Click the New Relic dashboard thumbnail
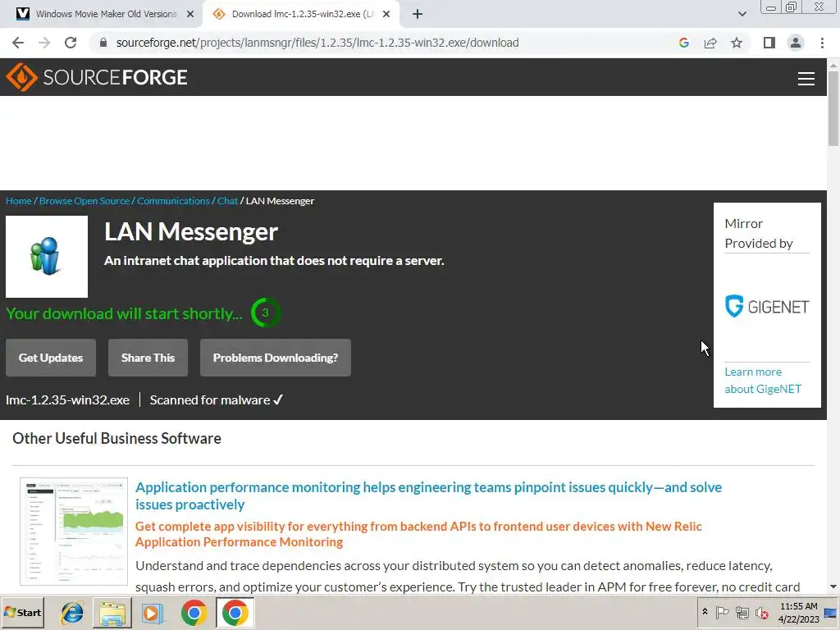The height and width of the screenshot is (630, 840). (x=74, y=532)
